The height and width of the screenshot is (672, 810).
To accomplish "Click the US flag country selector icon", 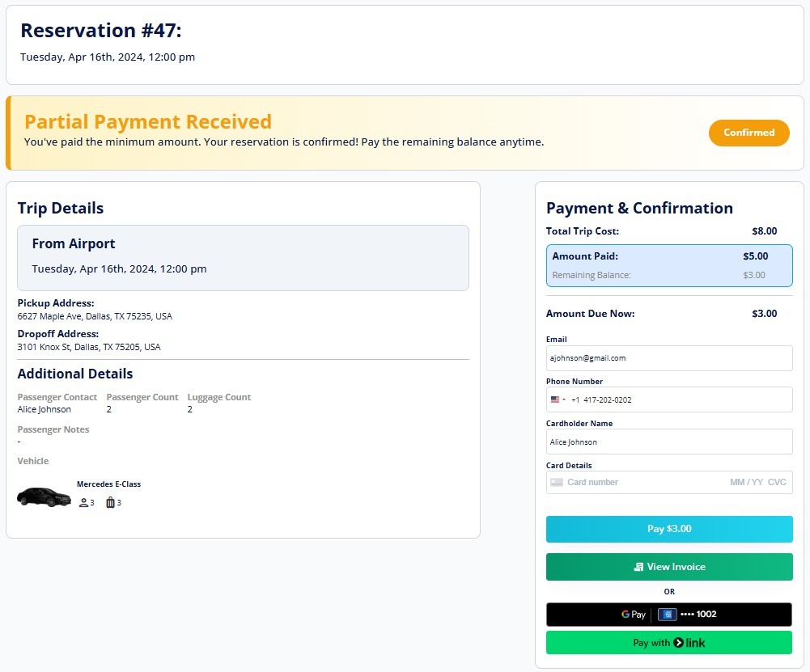I will tap(556, 399).
